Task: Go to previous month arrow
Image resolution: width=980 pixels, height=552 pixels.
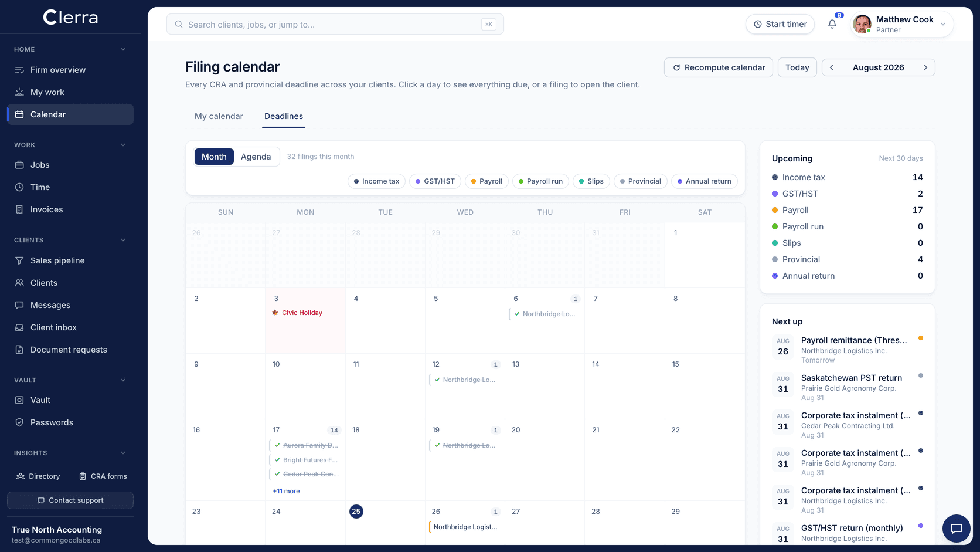Action: point(831,67)
